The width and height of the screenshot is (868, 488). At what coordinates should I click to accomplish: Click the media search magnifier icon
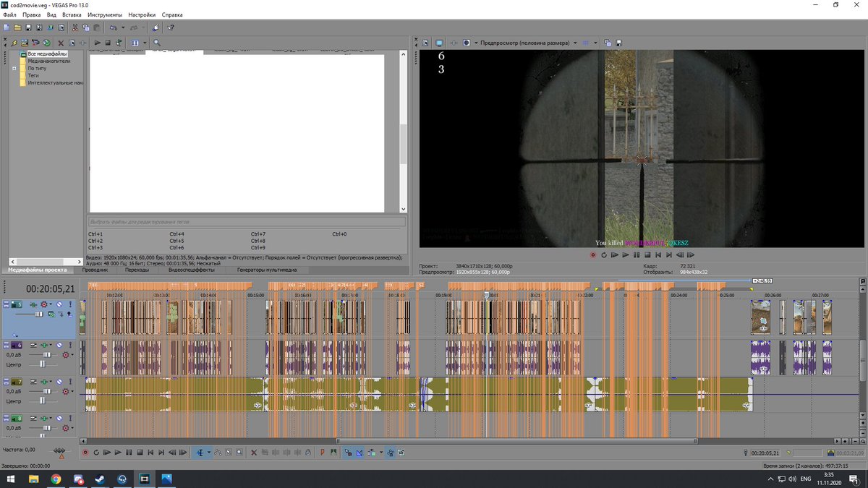pos(157,43)
